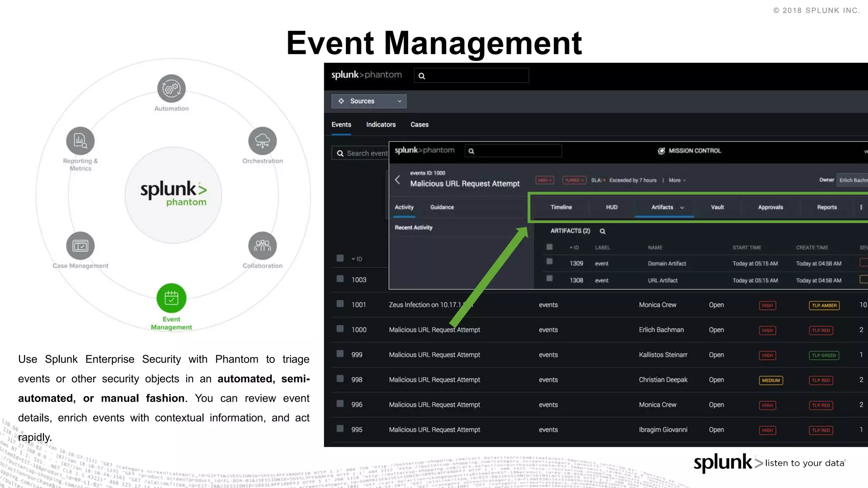The width and height of the screenshot is (868, 488).
Task: Open the Timeline tab
Action: (561, 207)
